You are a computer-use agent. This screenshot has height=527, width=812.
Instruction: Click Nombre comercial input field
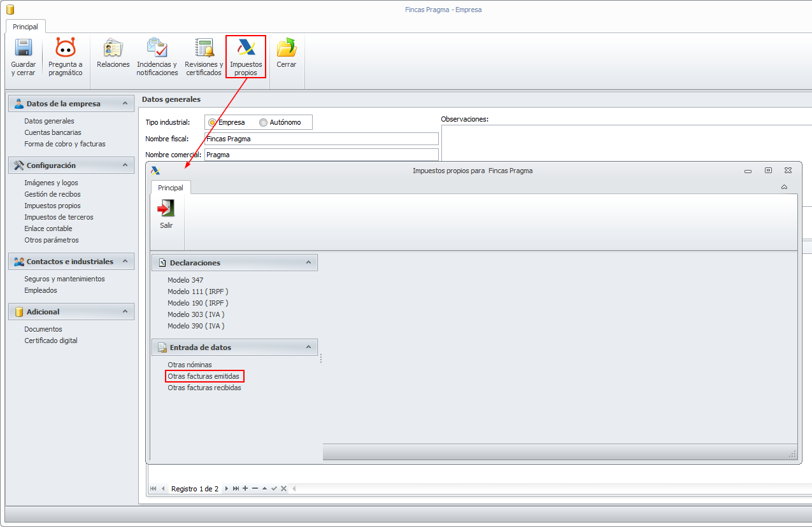click(x=322, y=155)
